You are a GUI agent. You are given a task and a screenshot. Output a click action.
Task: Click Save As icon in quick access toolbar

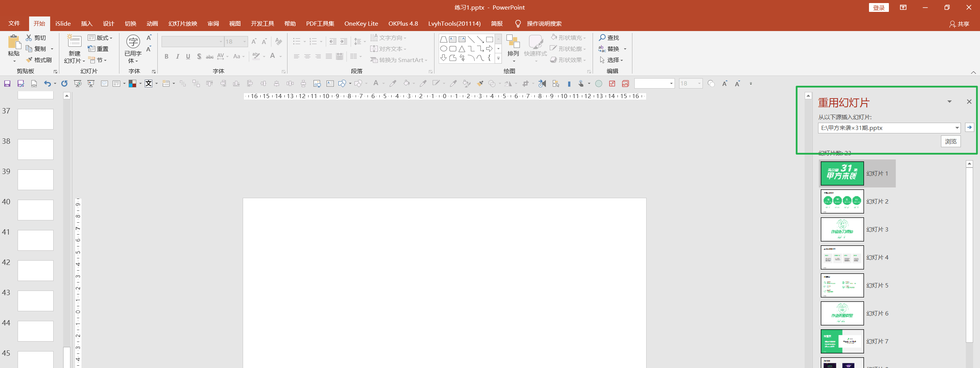[21, 84]
